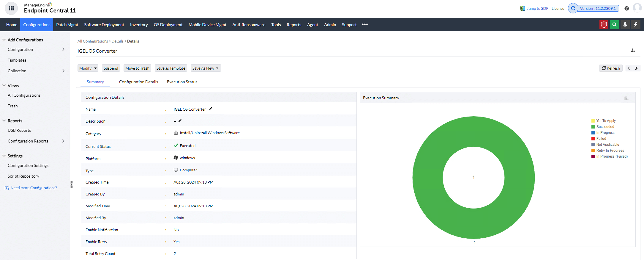Click the Move to Trash button

(137, 68)
